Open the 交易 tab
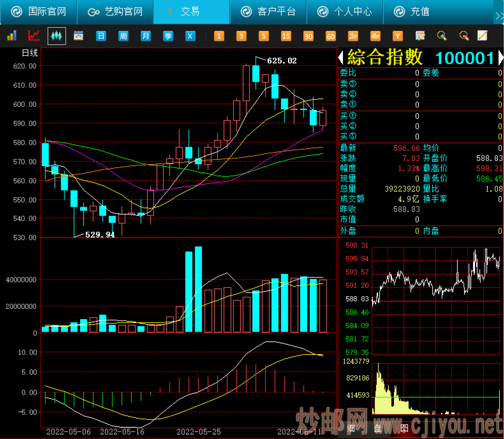The width and height of the screenshot is (504, 439). 192,12
